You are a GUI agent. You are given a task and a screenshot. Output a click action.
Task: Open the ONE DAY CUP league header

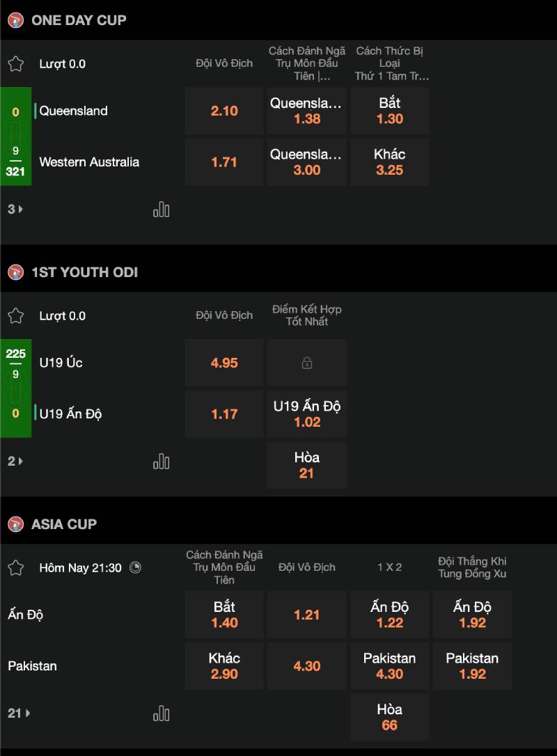click(79, 20)
